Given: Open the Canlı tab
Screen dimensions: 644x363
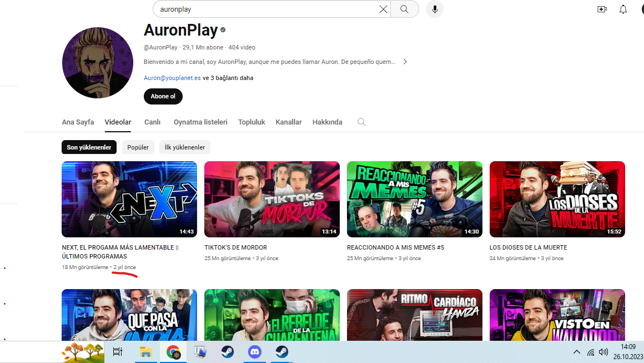Looking at the screenshot, I should click(x=152, y=122).
